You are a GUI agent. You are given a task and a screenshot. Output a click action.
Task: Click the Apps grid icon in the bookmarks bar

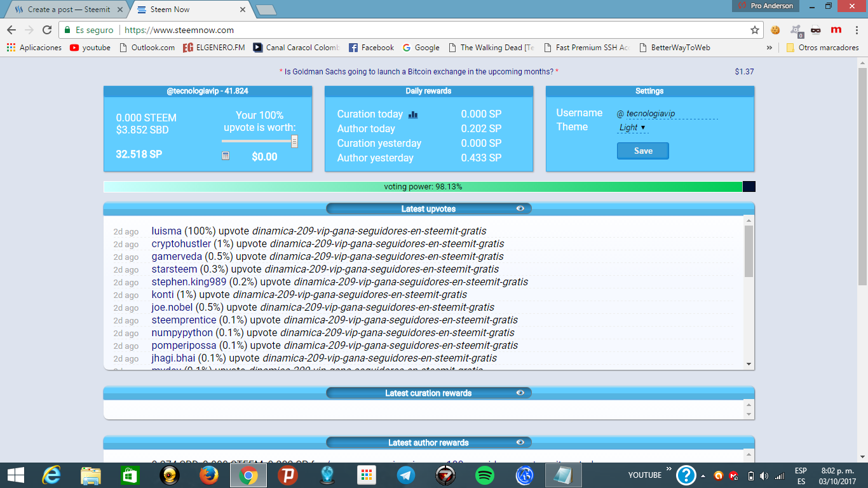[x=11, y=48]
